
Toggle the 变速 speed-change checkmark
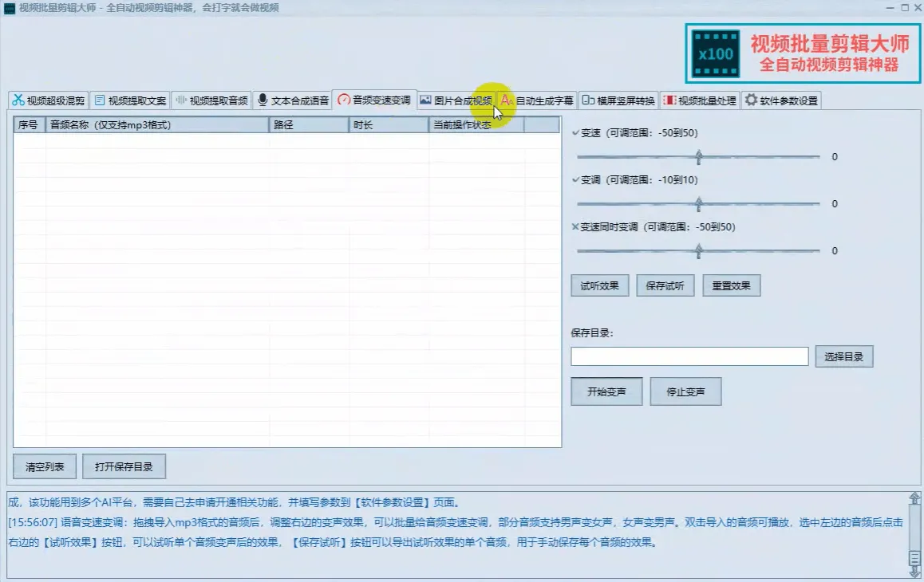[575, 132]
